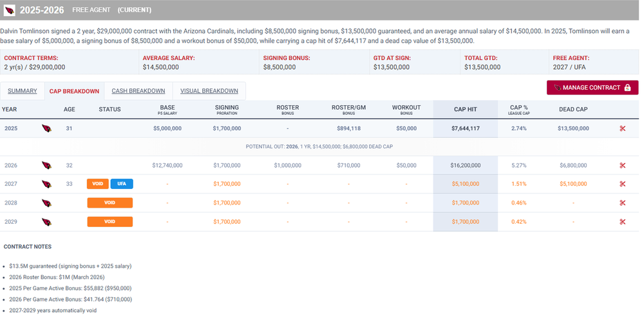Click the Cardinals logo in the header

pos(10,10)
